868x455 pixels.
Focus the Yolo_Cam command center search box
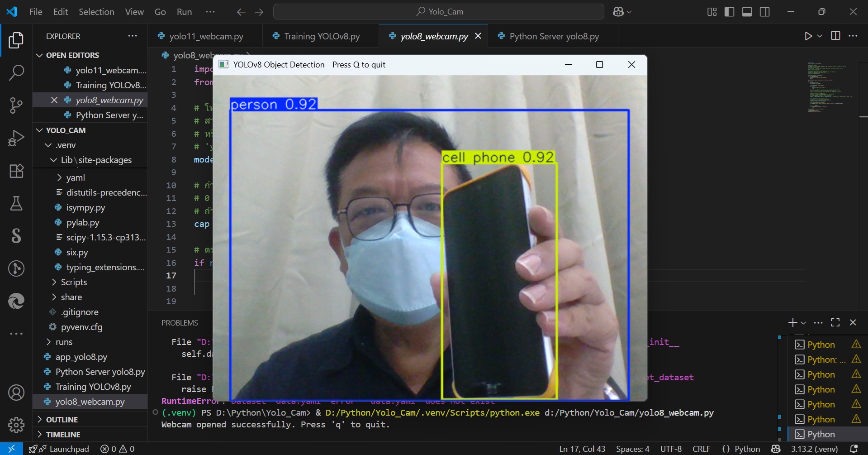click(438, 11)
